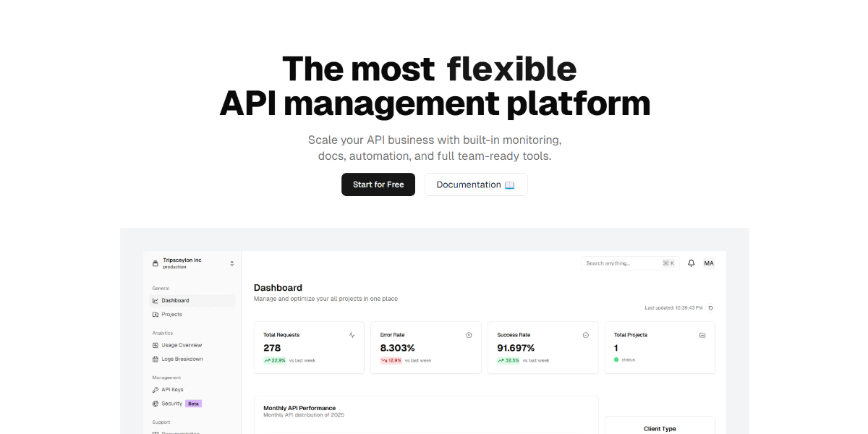Click the refresh icon next to last updated time
Image resolution: width=868 pixels, height=434 pixels.
click(710, 307)
